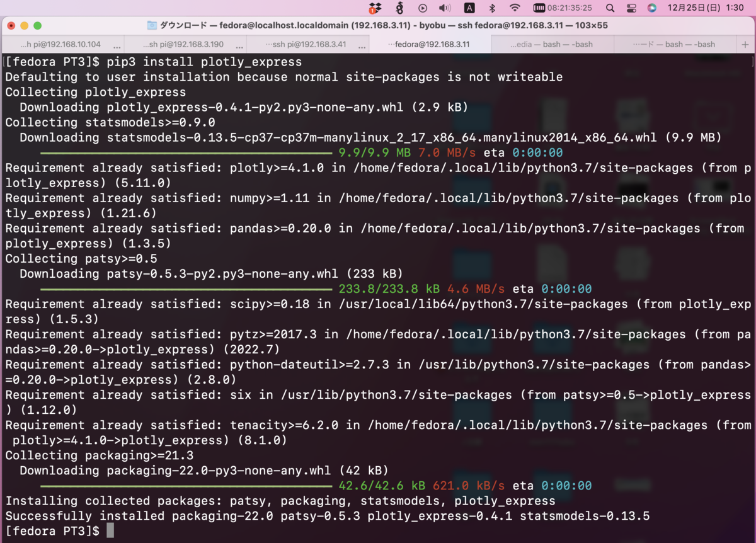
Task: Toggle Wi-Fi from the menu bar
Action: click(513, 8)
